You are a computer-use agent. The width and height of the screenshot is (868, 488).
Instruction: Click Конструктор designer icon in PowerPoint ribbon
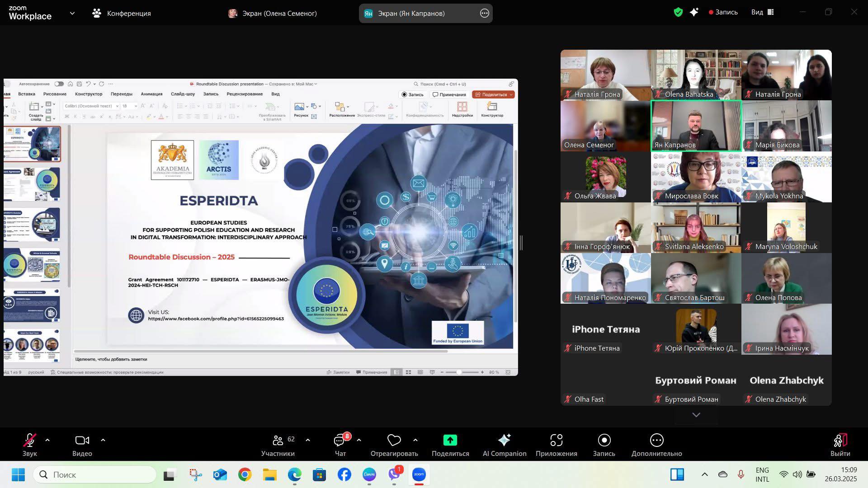(492, 107)
